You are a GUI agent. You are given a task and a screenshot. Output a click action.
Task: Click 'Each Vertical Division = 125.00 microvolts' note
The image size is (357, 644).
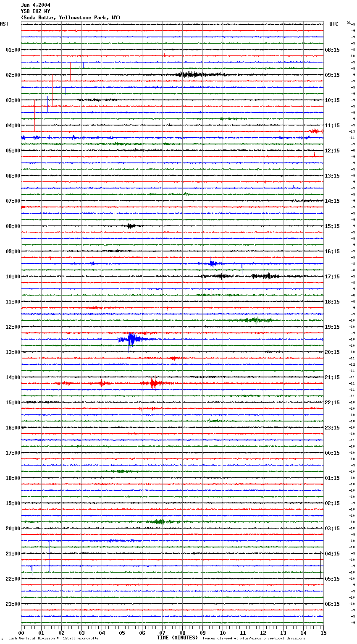[x=53, y=639]
